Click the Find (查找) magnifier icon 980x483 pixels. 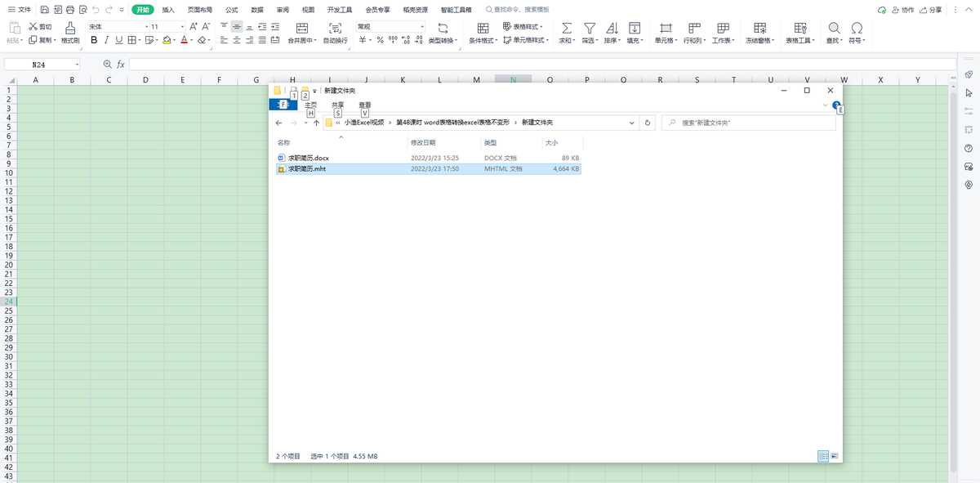point(834,28)
